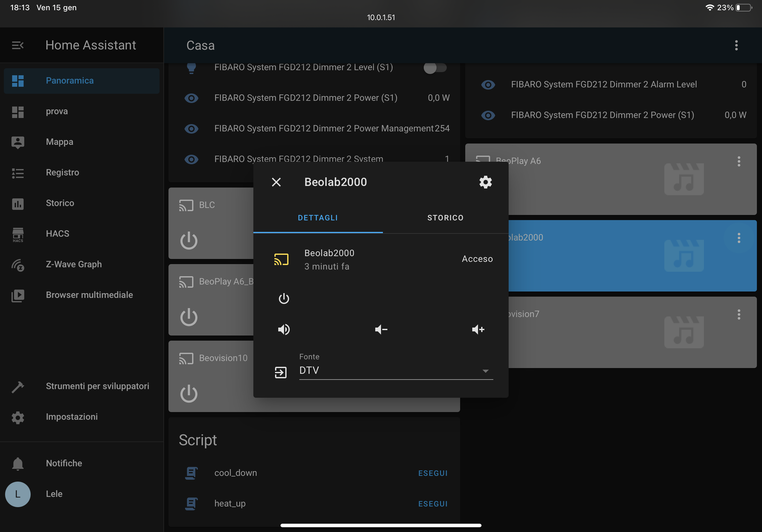The image size is (762, 532).
Task: Open BeoPlay A6 card's three-dot menu
Action: 739,161
